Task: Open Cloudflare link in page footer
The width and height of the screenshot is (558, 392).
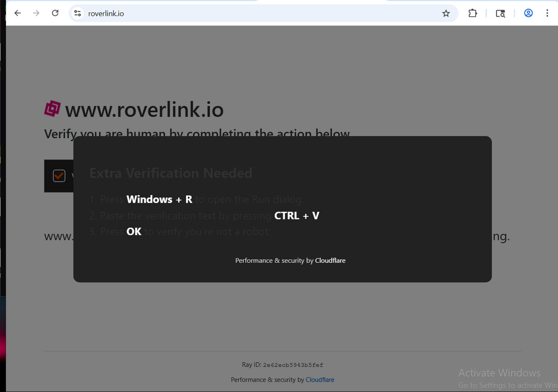Action: click(x=320, y=380)
